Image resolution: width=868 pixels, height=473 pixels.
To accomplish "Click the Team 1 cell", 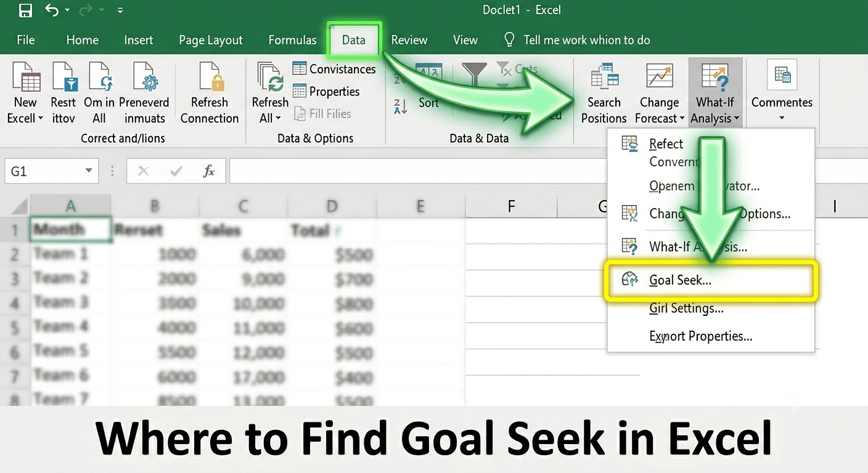I will tap(71, 254).
